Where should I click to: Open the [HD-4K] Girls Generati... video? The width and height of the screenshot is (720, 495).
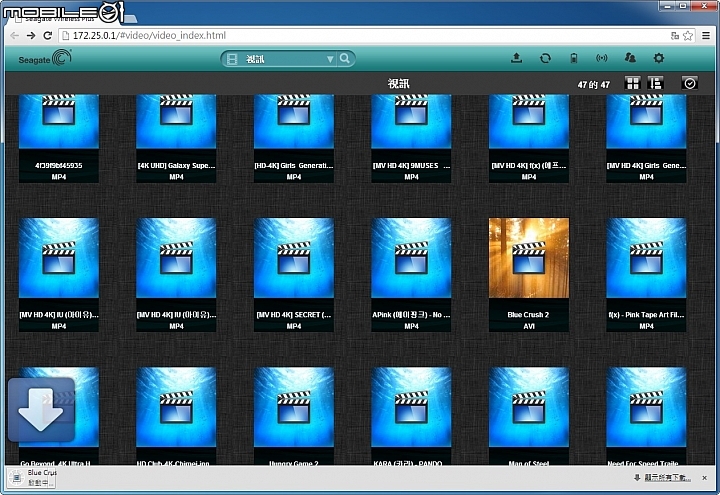pos(294,138)
